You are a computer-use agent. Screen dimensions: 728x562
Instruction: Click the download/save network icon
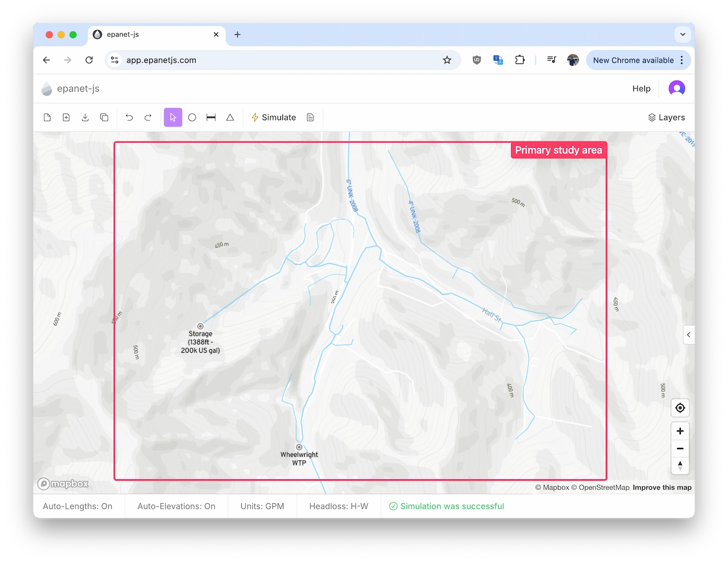point(85,118)
